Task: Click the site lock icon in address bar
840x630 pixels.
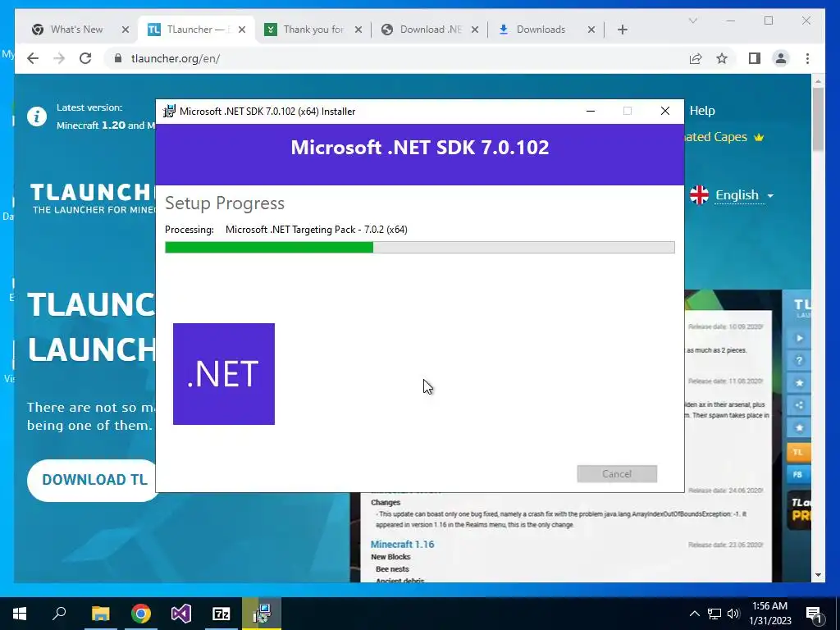Action: (x=118, y=58)
